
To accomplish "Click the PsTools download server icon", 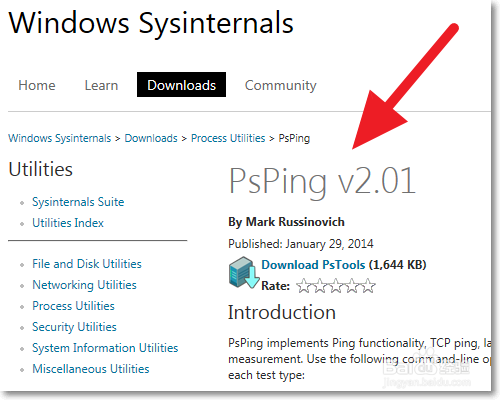I will pyautogui.click(x=244, y=272).
